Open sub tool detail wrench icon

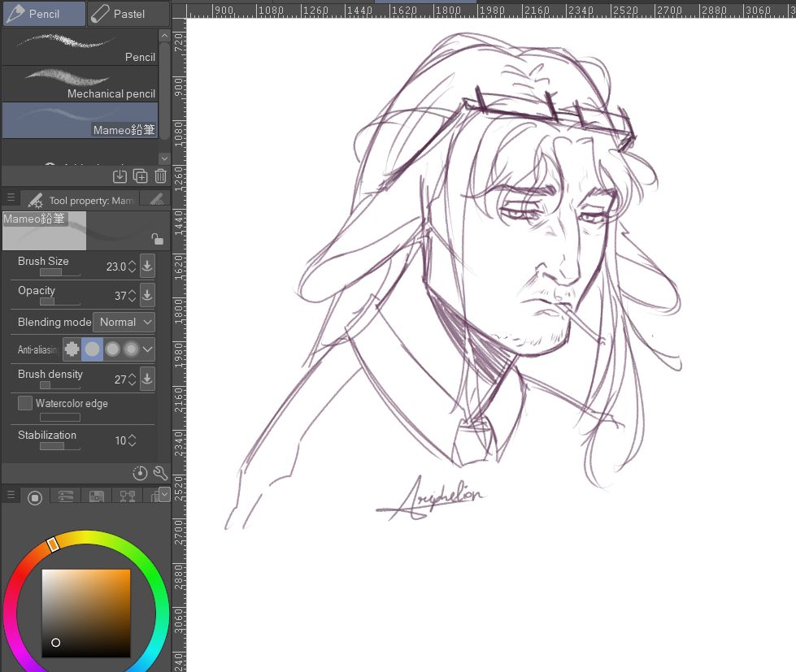pyautogui.click(x=160, y=473)
